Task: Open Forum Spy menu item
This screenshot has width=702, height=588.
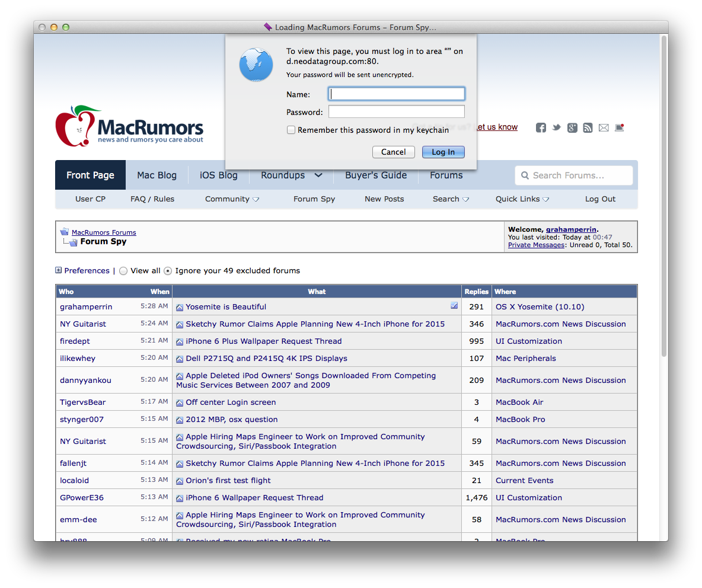Action: (x=314, y=199)
